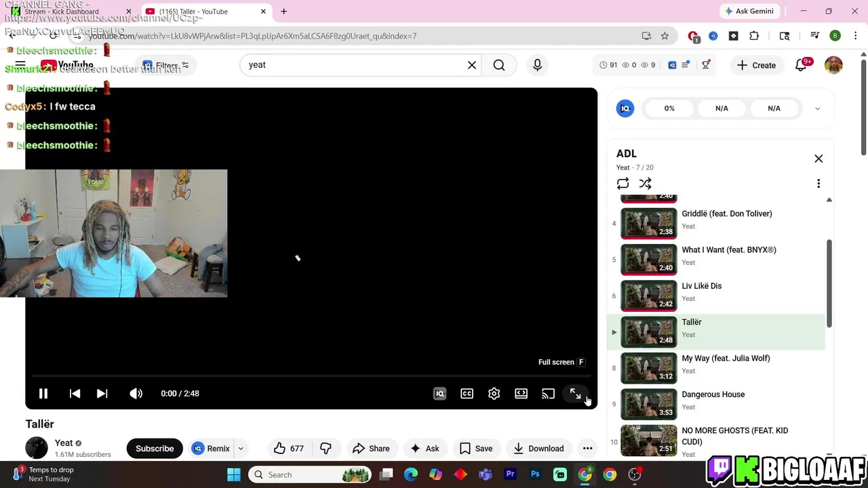Click the playlist panel scrollbar
Image resolution: width=868 pixels, height=488 pixels.
click(x=829, y=283)
